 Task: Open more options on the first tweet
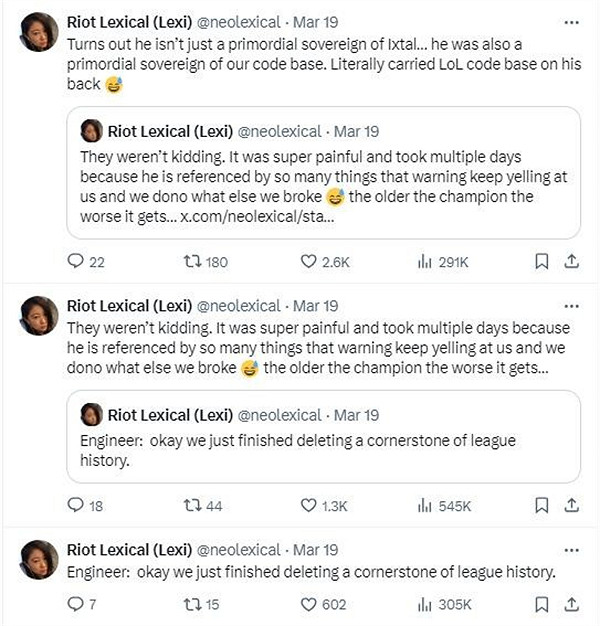pyautogui.click(x=571, y=21)
